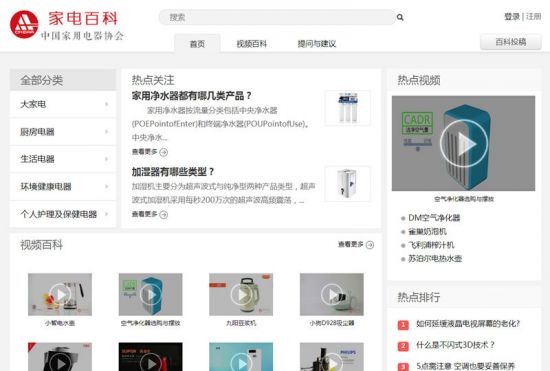Expand 个人护理及保健电器 category

63,214
